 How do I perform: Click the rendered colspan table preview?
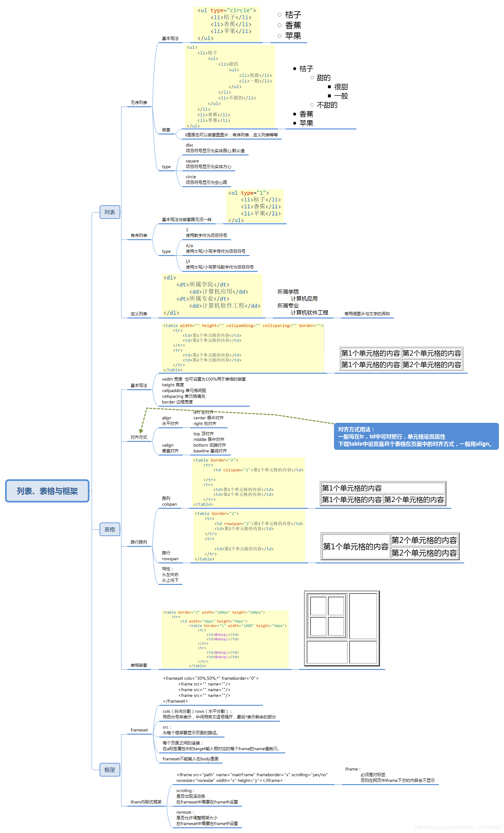(383, 494)
